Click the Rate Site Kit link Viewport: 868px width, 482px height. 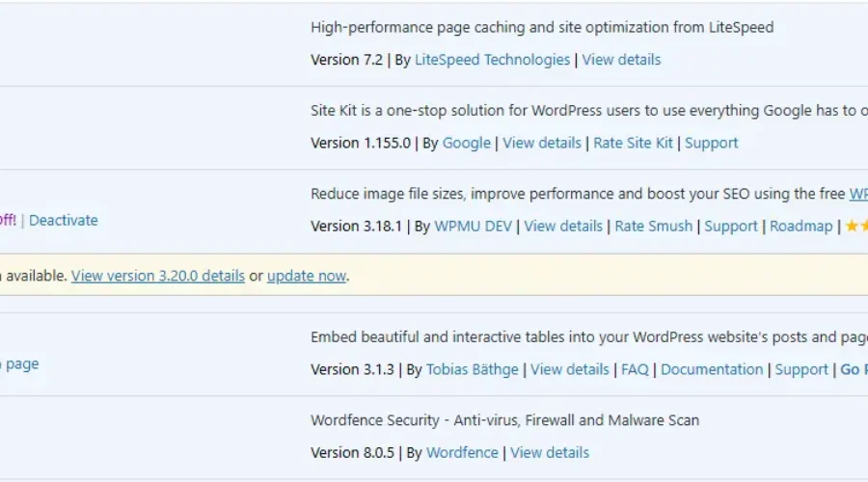pyautogui.click(x=633, y=143)
